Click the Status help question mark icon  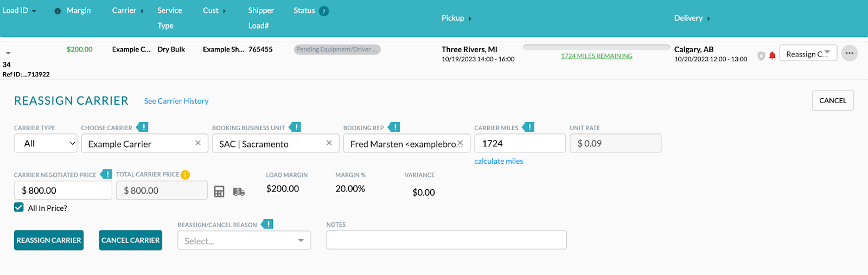click(324, 11)
